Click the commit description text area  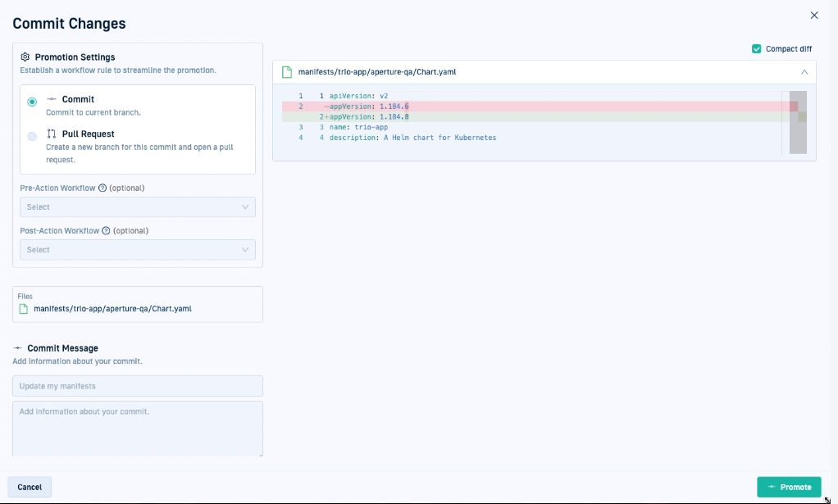137,428
